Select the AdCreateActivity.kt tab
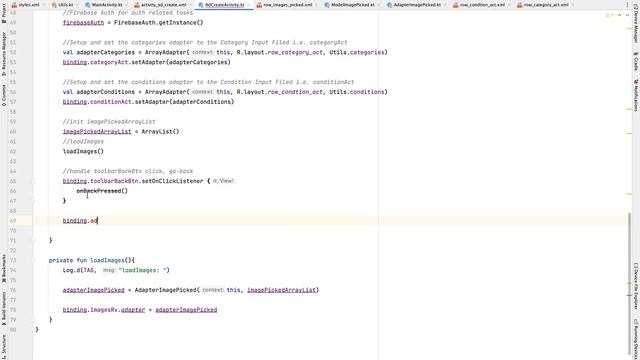Image resolution: width=640 pixels, height=360 pixels. coord(224,5)
